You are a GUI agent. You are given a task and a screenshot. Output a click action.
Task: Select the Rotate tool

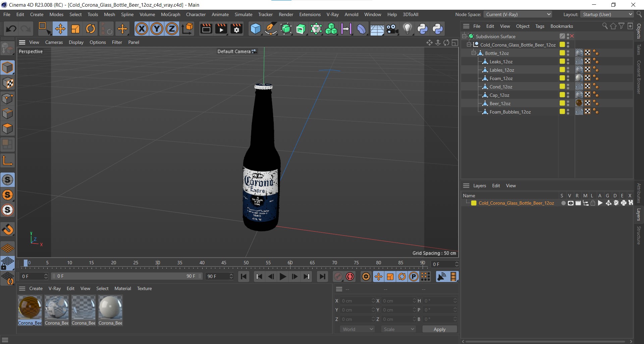click(91, 29)
